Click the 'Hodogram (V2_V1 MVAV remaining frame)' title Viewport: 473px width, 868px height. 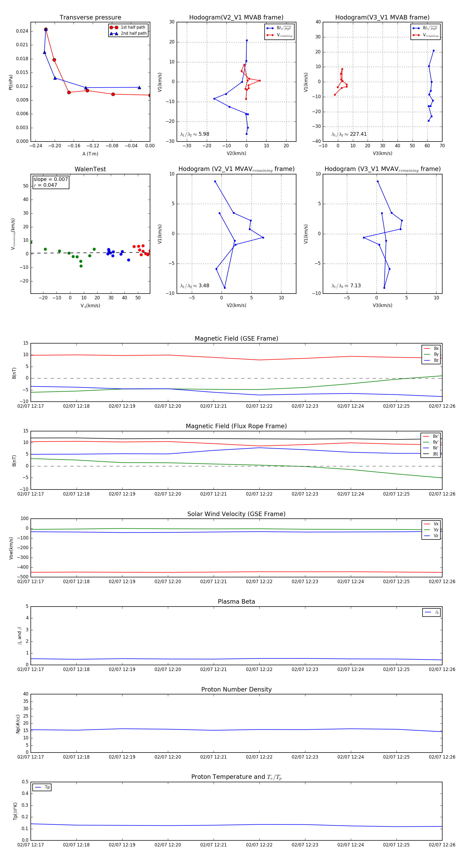(x=236, y=169)
